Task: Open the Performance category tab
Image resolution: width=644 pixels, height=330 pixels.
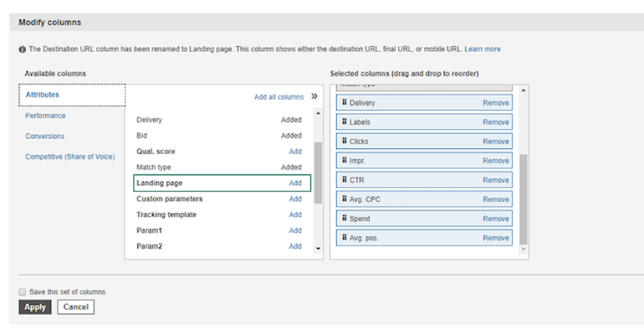Action: click(45, 116)
